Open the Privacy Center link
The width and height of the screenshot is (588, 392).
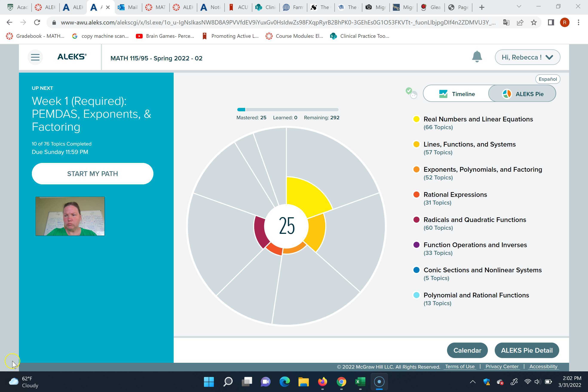click(x=502, y=366)
